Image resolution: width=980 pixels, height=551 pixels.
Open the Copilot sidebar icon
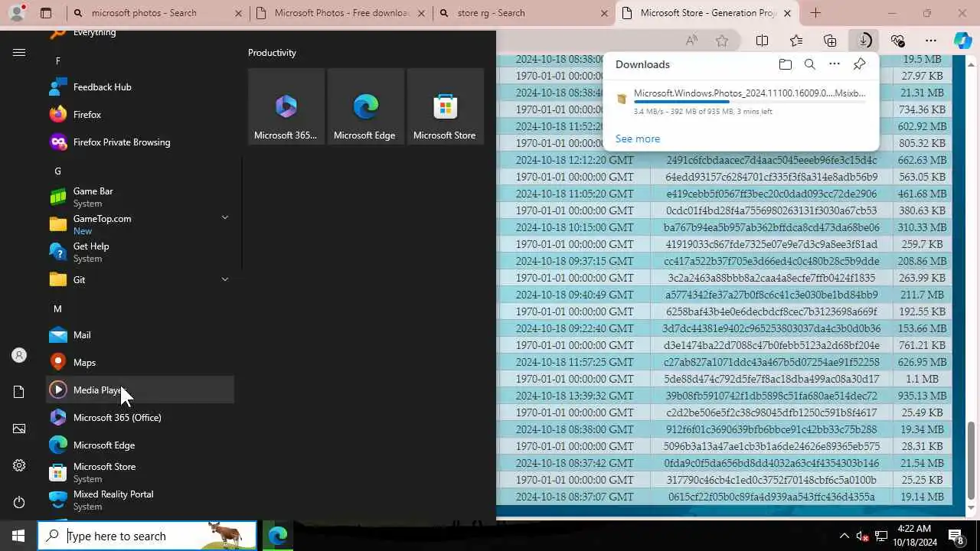point(963,41)
